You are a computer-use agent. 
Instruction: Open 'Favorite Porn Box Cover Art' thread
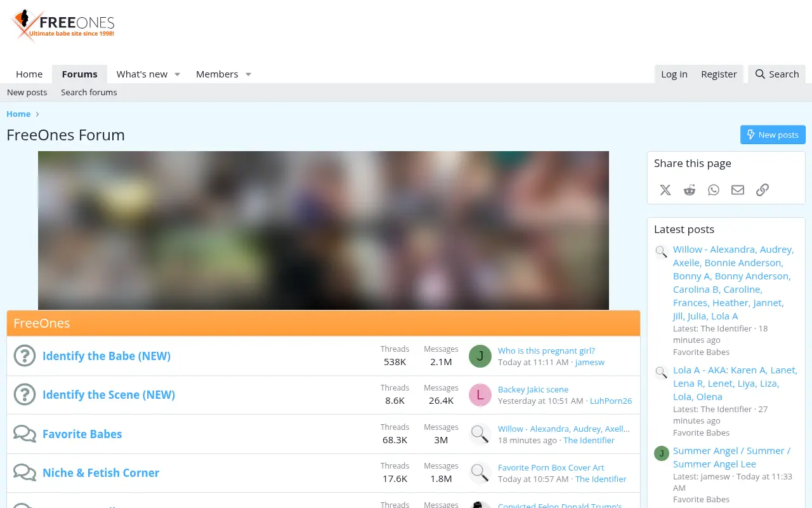551,468
